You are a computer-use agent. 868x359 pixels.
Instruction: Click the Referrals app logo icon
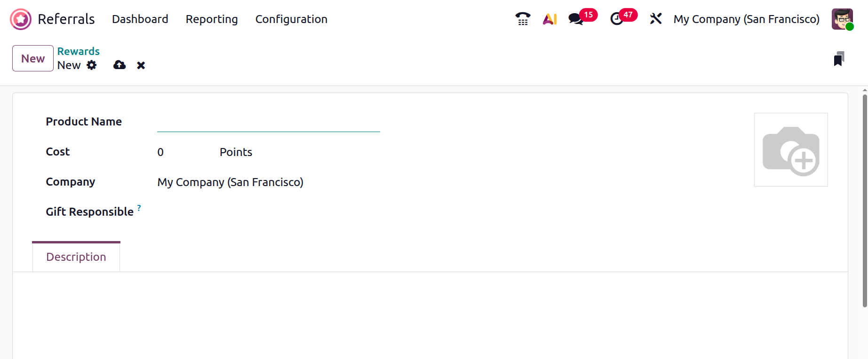coord(21,19)
